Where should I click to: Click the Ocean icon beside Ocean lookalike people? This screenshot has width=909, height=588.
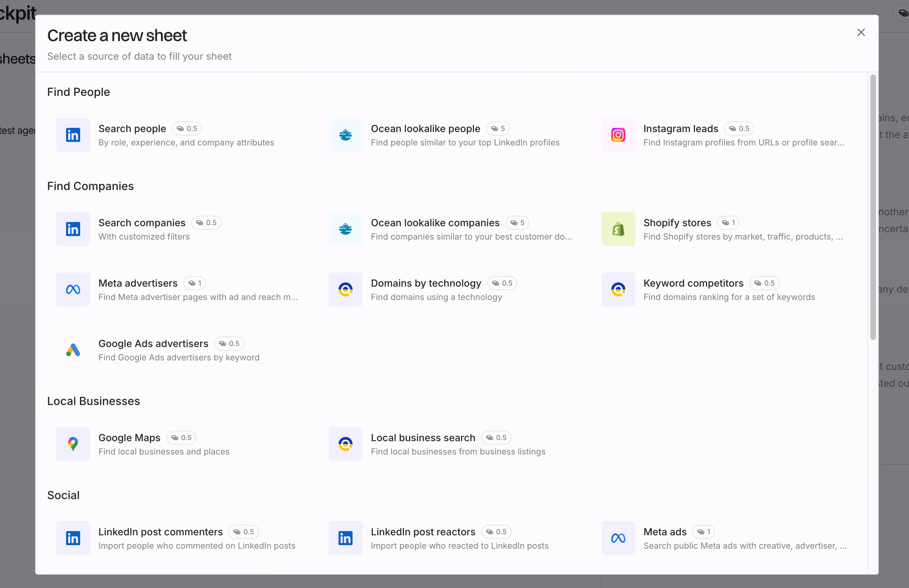tap(345, 135)
